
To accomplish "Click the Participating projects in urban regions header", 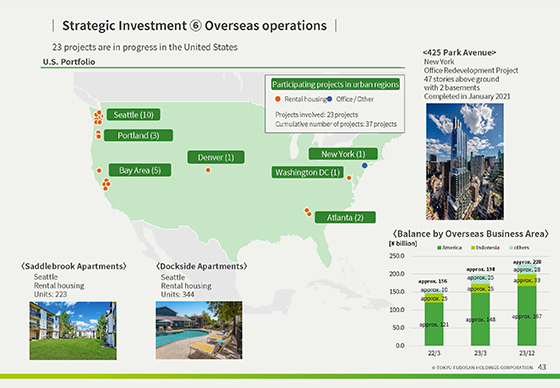I will tap(335, 84).
